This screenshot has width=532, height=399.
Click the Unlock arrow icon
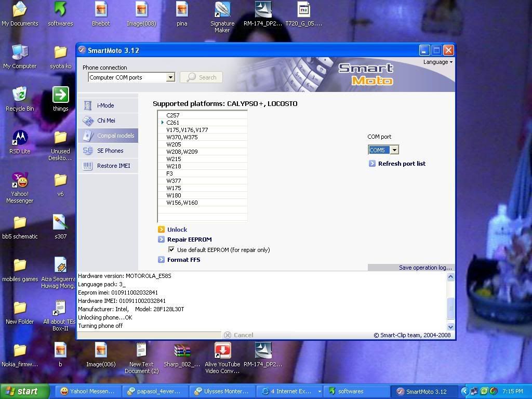coord(162,230)
